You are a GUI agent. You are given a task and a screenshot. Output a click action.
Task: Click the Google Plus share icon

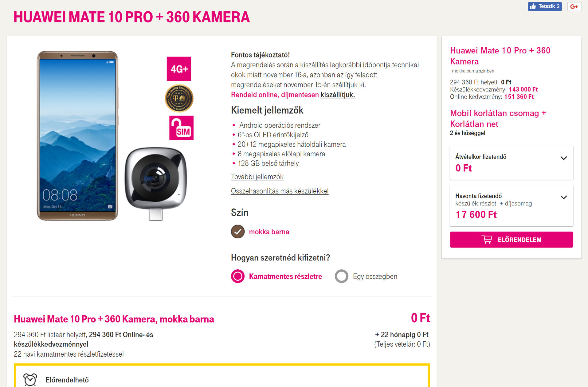pyautogui.click(x=574, y=6)
